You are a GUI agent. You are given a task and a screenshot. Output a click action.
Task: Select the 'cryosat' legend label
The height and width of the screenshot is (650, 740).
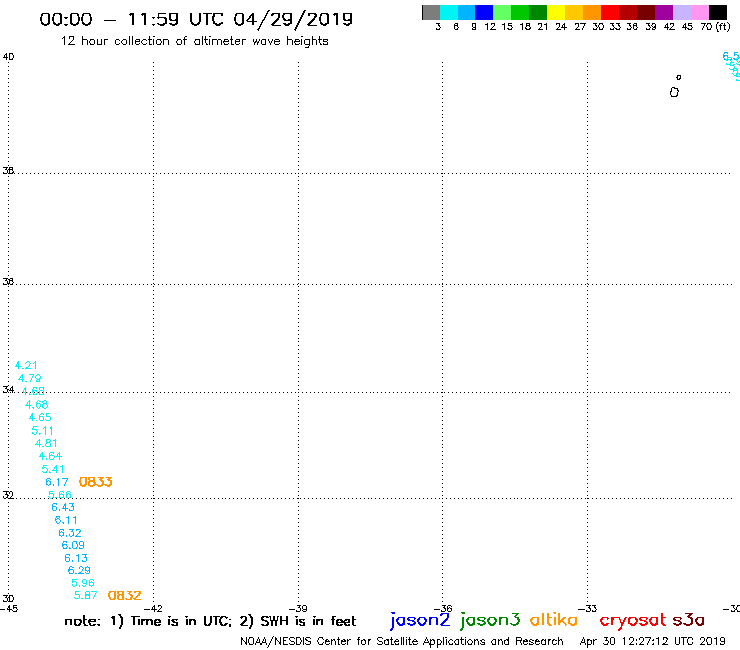(632, 620)
